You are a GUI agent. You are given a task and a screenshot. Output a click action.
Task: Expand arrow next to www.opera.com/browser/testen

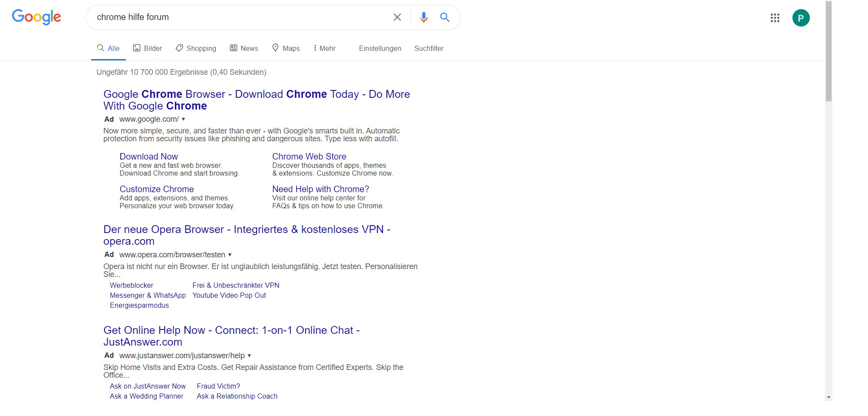point(230,255)
